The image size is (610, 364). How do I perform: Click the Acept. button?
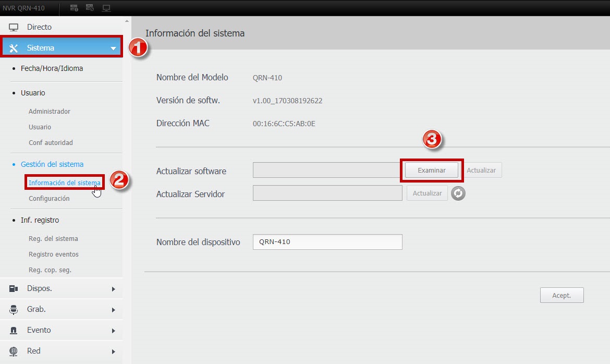point(562,295)
